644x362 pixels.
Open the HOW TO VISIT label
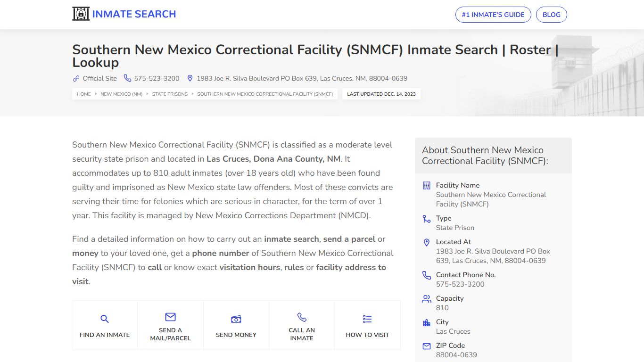[367, 335]
